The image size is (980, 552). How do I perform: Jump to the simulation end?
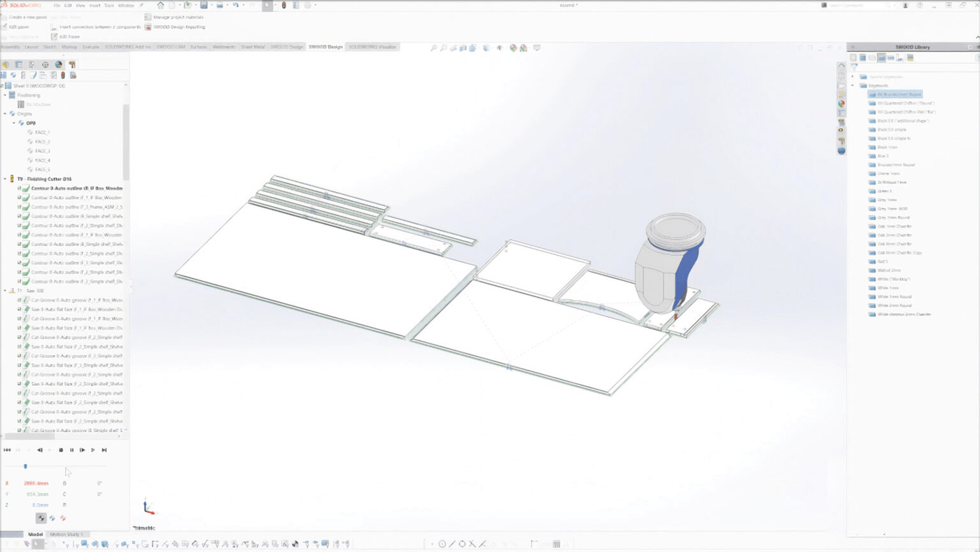(104, 450)
